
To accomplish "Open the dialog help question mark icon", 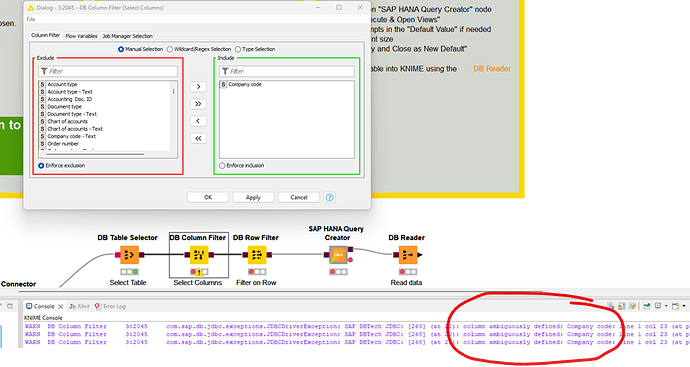I will 329,197.
